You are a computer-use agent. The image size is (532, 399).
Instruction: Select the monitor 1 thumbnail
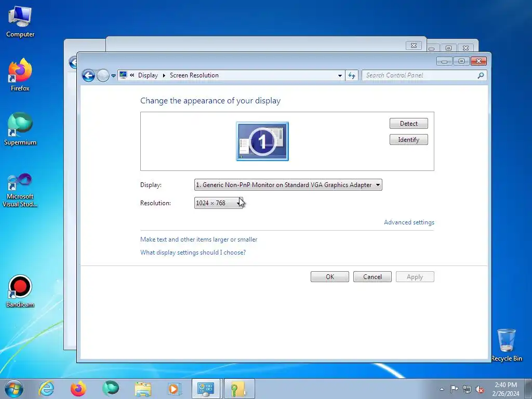point(262,141)
